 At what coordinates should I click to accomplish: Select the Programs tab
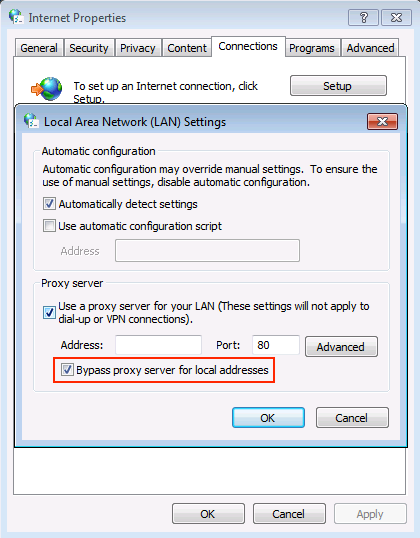(312, 48)
